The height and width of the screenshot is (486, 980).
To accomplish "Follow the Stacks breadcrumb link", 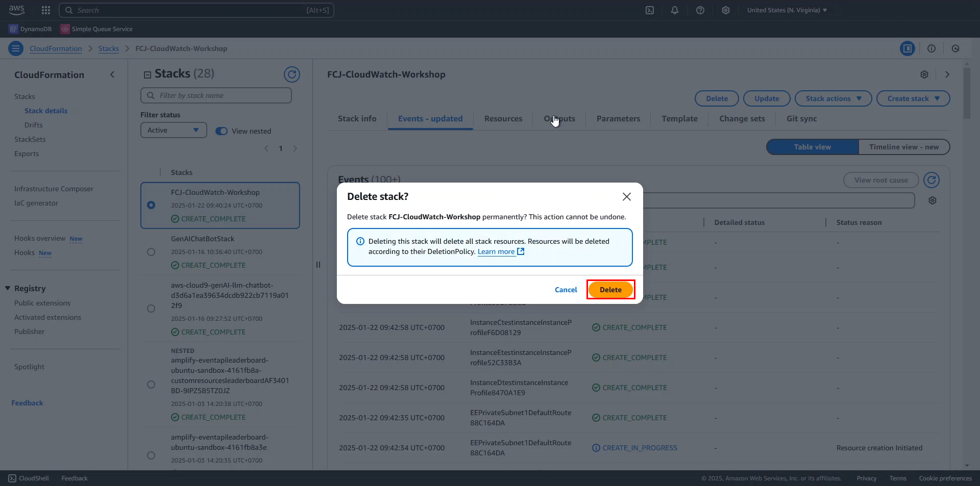I will click(x=108, y=48).
